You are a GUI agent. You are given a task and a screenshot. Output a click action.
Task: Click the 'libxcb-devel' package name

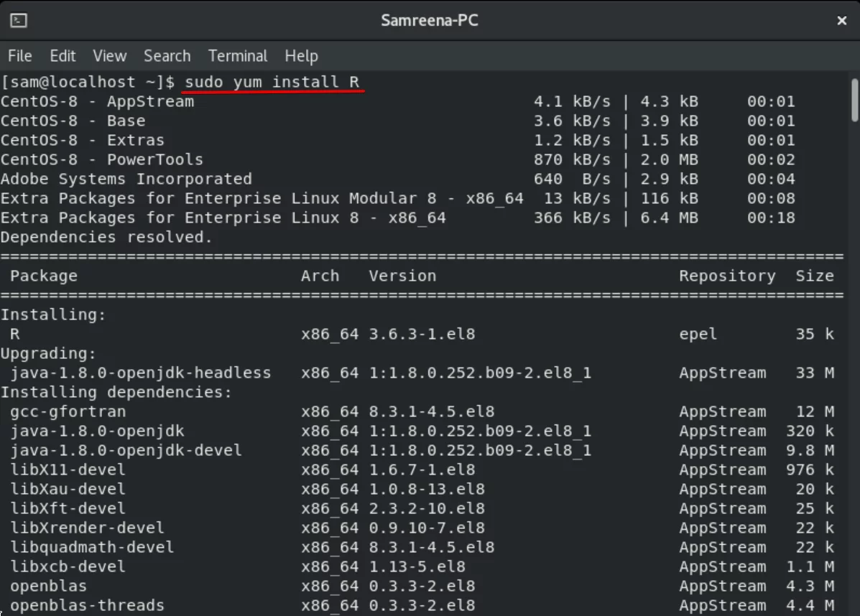coord(68,566)
